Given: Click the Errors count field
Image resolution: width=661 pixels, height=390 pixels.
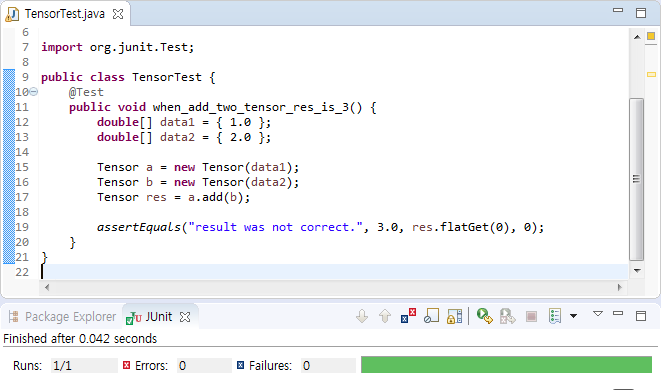Looking at the screenshot, I should click(x=204, y=366).
